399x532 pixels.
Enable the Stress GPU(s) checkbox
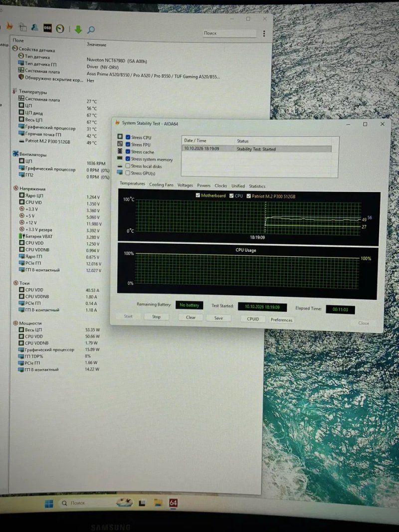pos(128,173)
